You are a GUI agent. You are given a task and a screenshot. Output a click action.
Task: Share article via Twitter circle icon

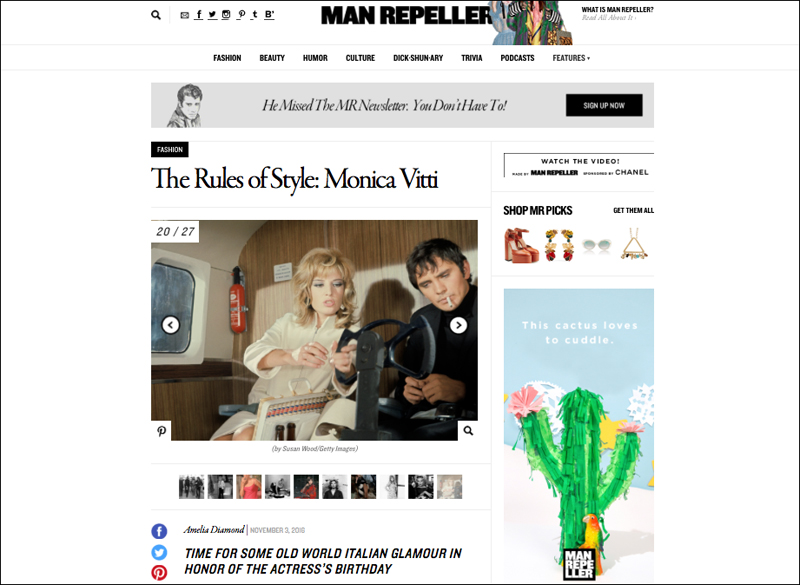(x=159, y=552)
